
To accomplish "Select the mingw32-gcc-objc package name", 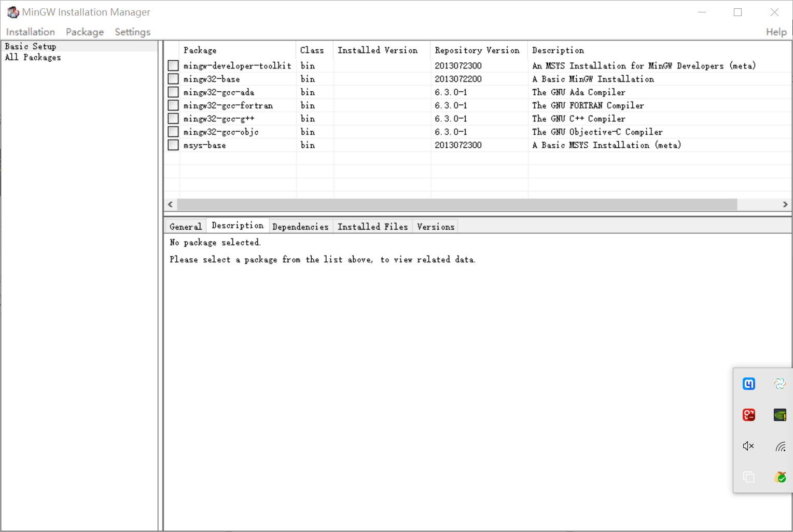I will pos(221,132).
